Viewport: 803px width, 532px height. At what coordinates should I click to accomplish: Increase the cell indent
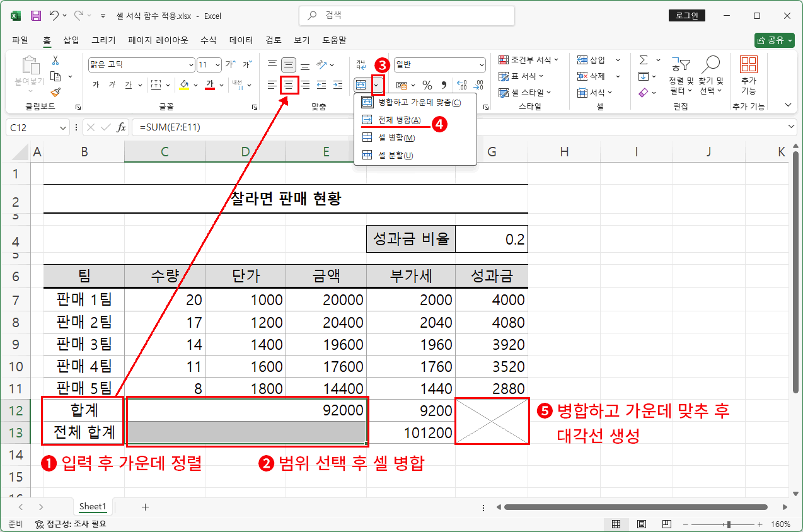click(338, 84)
